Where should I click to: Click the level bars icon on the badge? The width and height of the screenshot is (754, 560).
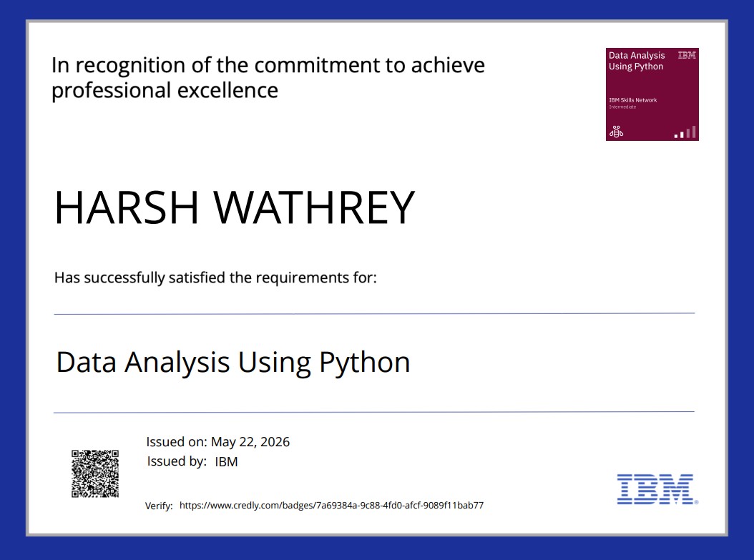coord(685,132)
